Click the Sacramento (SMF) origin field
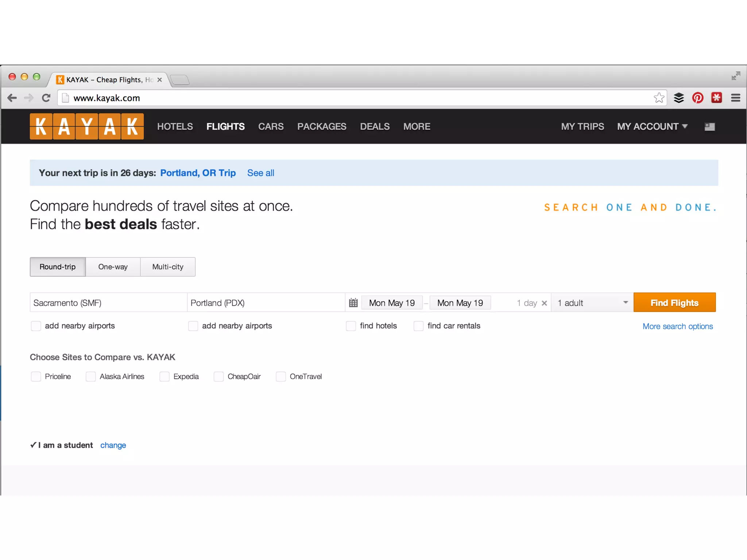The height and width of the screenshot is (560, 747). click(108, 303)
